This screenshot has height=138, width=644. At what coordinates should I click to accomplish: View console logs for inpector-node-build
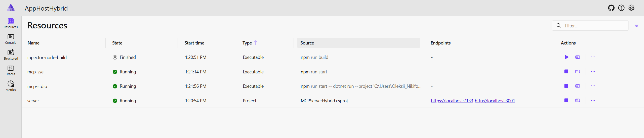(x=578, y=57)
